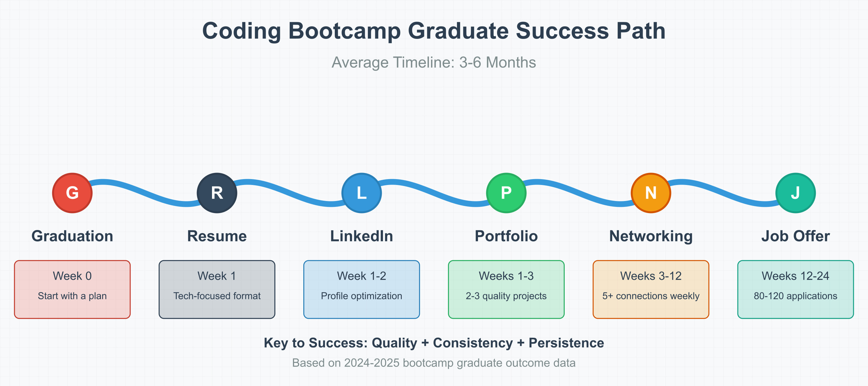Select the teal J Job Offer circle
The image size is (868, 386).
pos(795,193)
